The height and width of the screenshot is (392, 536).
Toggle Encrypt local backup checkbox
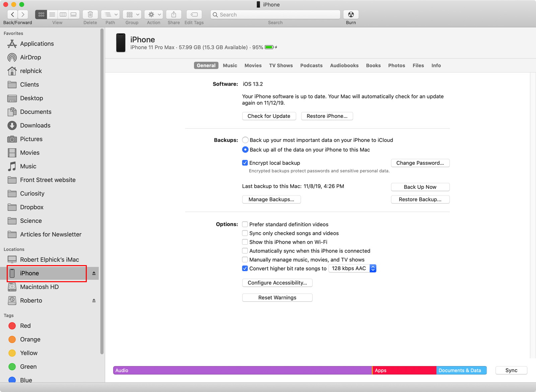click(x=245, y=163)
